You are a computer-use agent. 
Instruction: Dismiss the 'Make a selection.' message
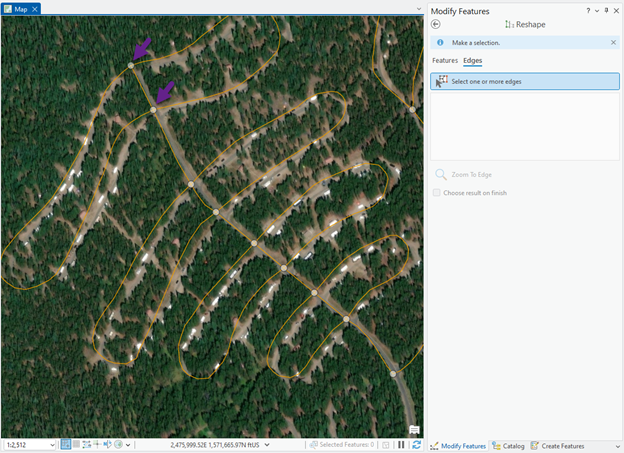pyautogui.click(x=613, y=42)
